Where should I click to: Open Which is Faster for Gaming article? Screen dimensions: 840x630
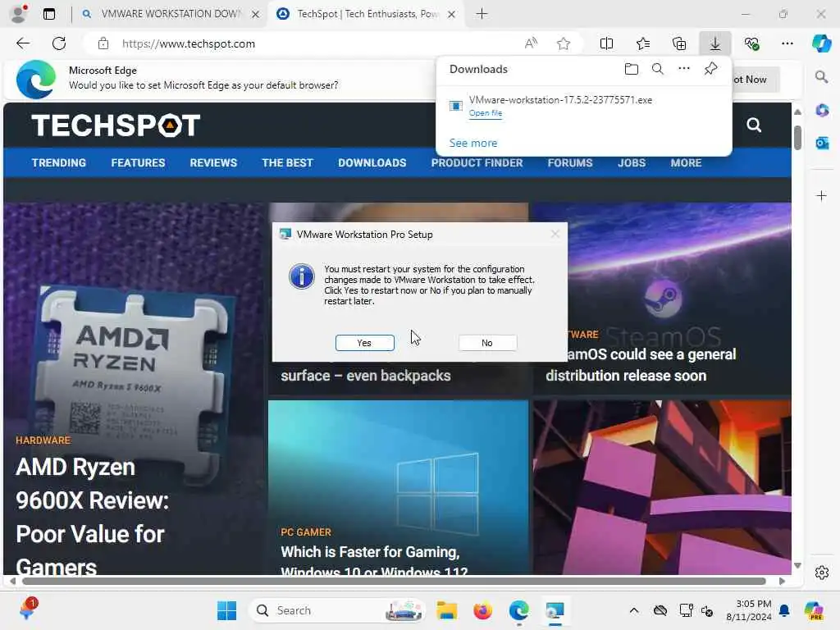pos(374,560)
